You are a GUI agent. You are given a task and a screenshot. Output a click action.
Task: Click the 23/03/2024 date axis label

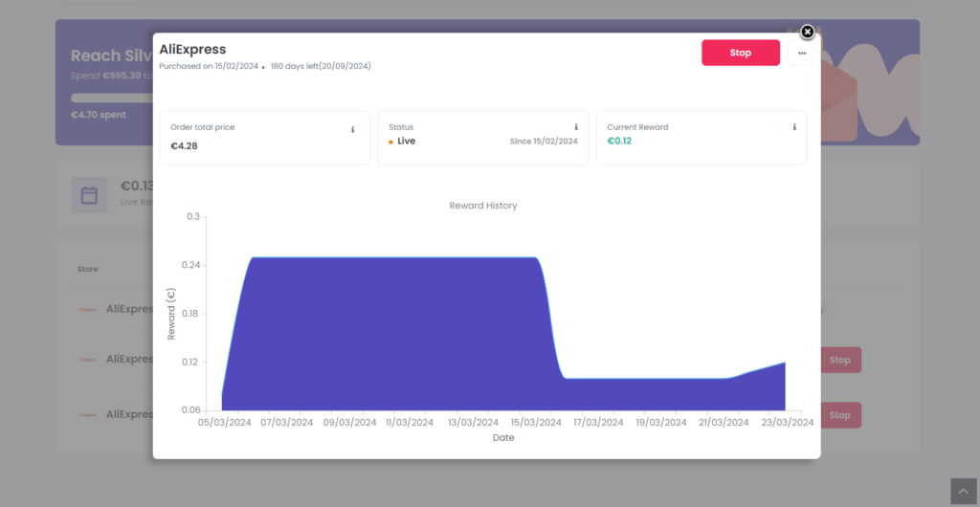787,423
